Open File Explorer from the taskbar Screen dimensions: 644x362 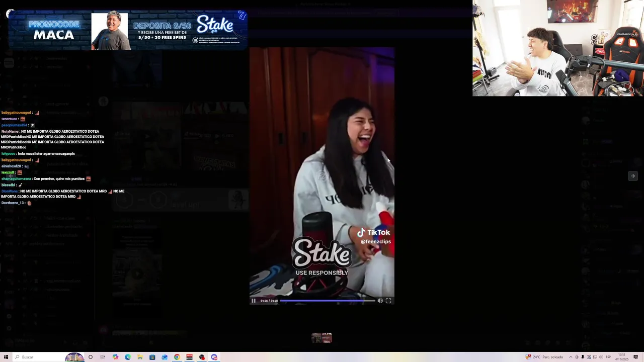(x=140, y=357)
